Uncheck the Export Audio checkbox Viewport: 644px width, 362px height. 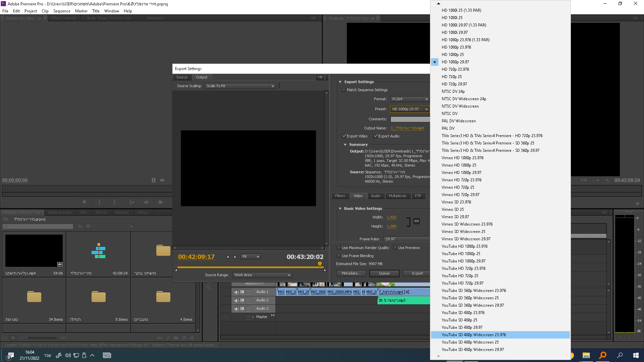coord(376,136)
